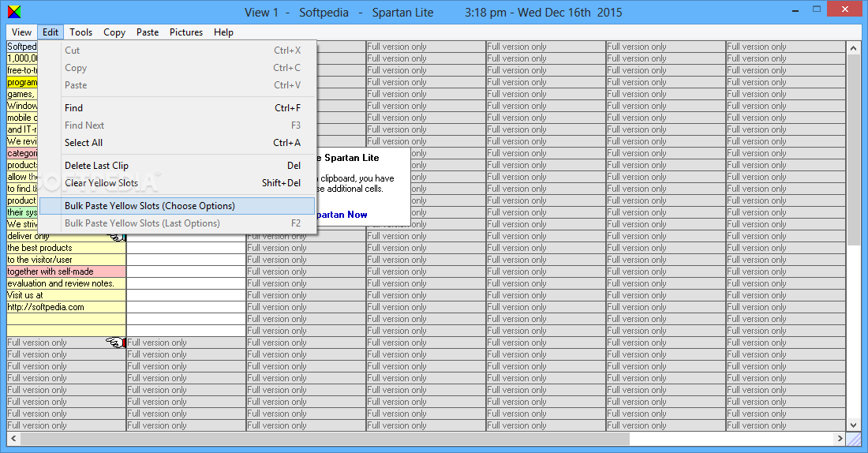Select the 'Visit us at' cell
The width and height of the screenshot is (868, 453).
(x=66, y=295)
